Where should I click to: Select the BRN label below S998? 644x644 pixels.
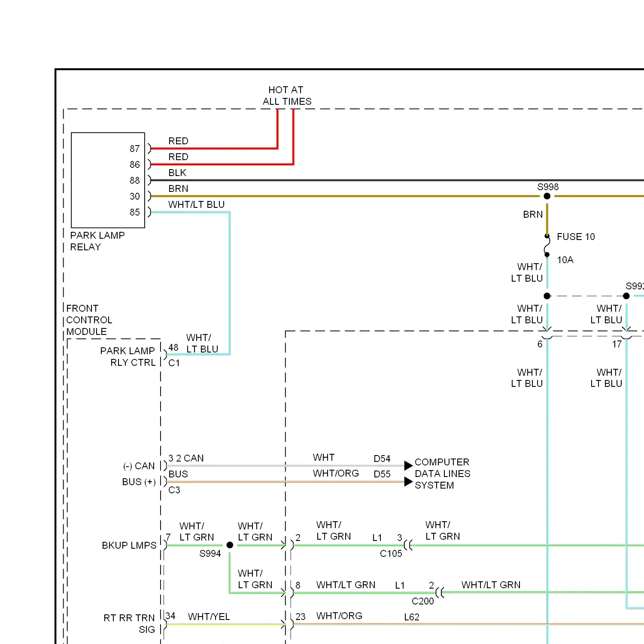533,214
